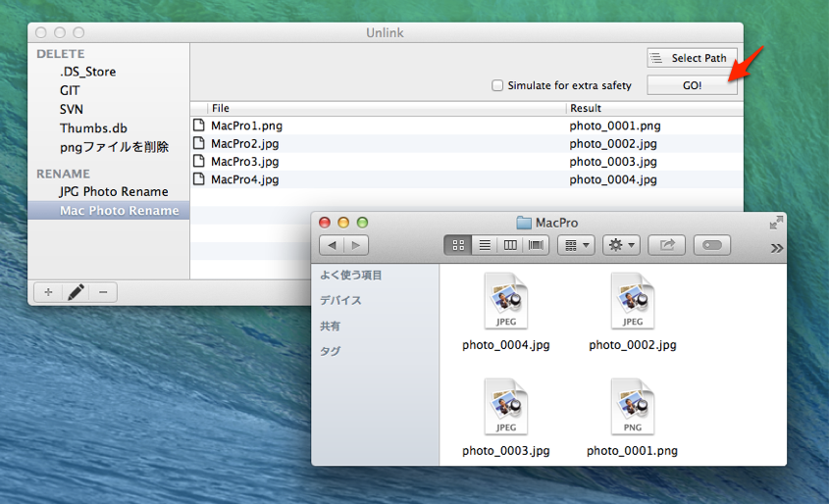Screen dimensions: 829x504
Task: Select photo_0003.jpg thumbnail in Finder
Action: point(506,407)
